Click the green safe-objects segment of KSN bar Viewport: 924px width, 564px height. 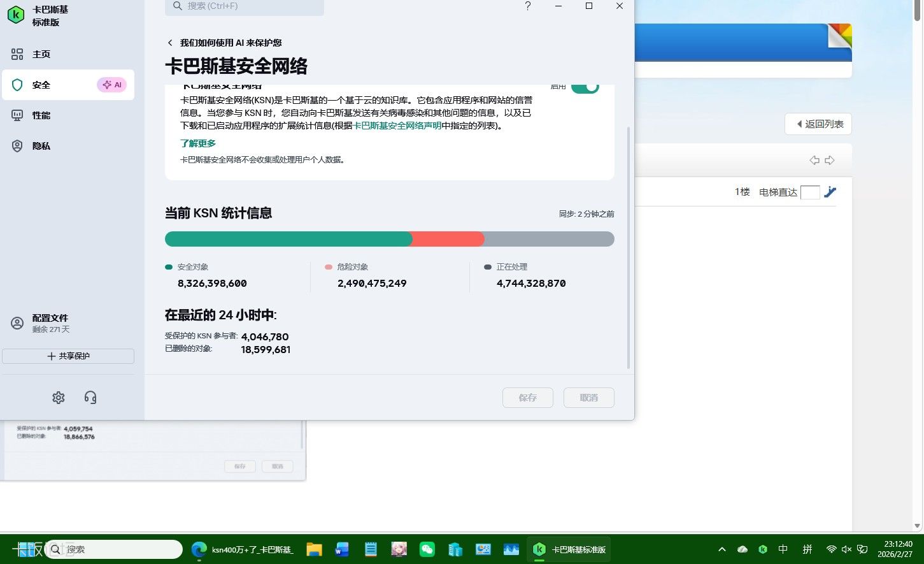[288, 239]
